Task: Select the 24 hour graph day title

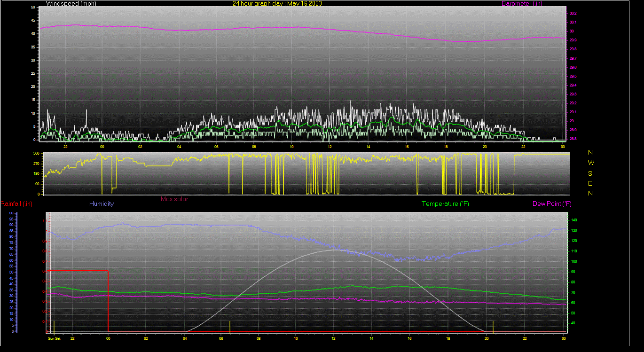Action: pyautogui.click(x=277, y=3)
